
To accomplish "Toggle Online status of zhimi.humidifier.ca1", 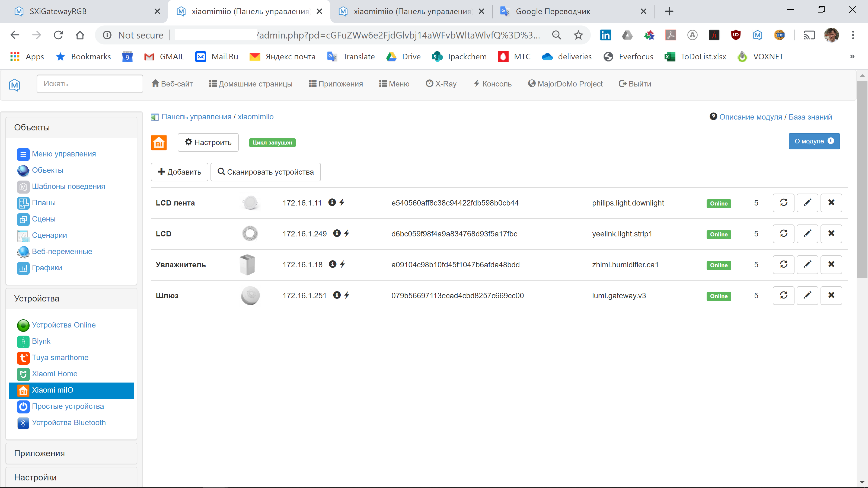I will click(x=719, y=265).
